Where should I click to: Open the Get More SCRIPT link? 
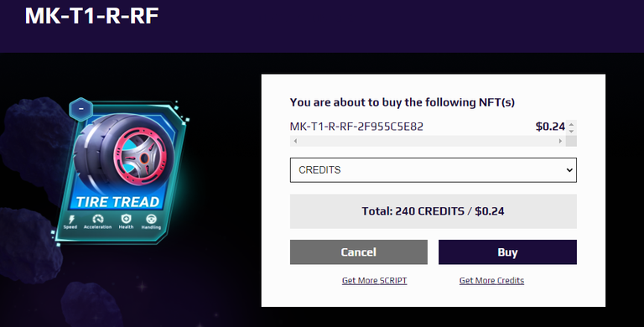coord(375,281)
